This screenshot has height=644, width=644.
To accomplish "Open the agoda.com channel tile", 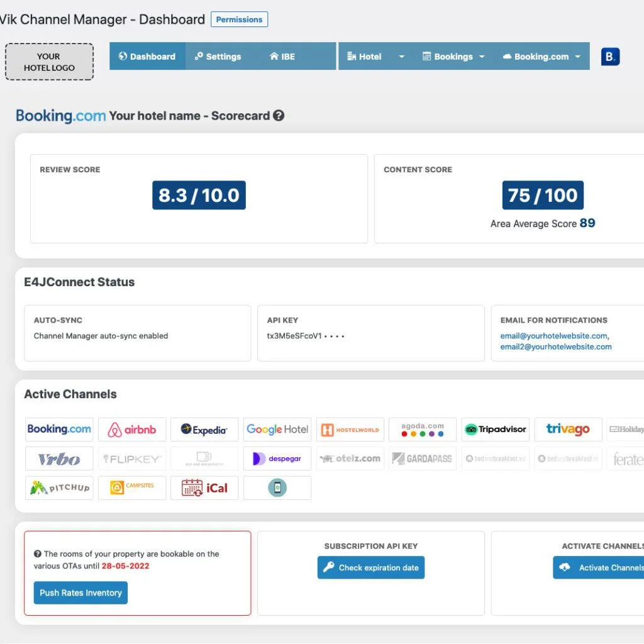I will coord(423,429).
